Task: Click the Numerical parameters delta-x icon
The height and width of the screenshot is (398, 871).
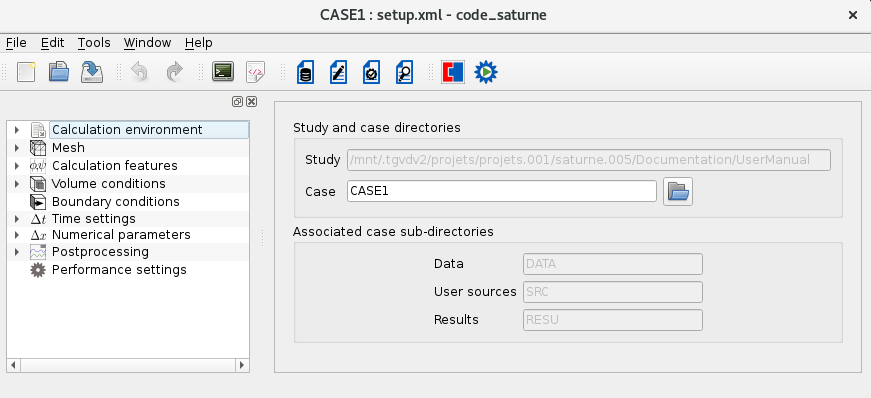Action: click(38, 235)
